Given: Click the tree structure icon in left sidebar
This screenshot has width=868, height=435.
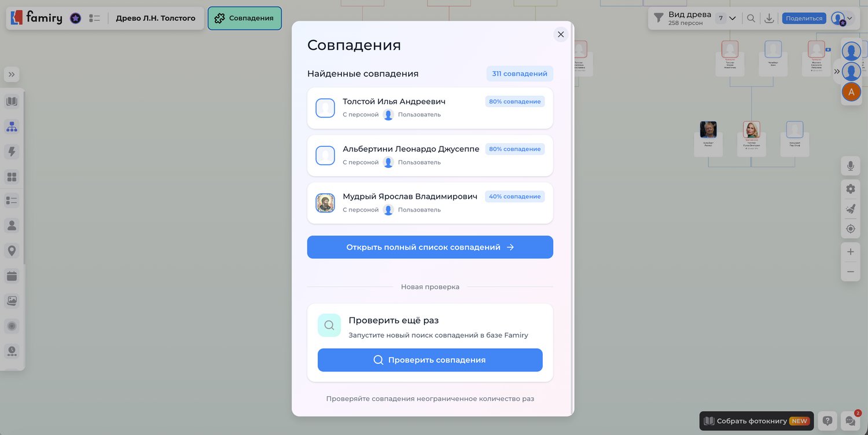Looking at the screenshot, I should tap(12, 127).
